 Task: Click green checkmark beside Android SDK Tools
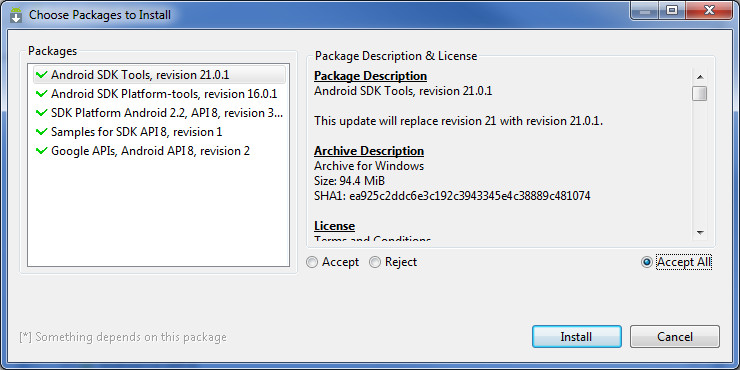(x=42, y=75)
